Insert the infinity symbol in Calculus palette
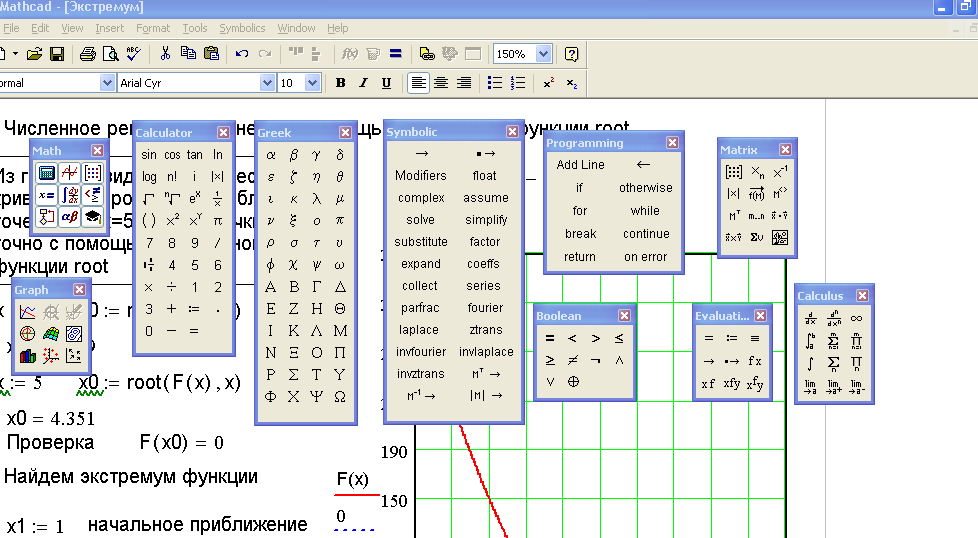This screenshot has height=538, width=978. click(x=856, y=319)
